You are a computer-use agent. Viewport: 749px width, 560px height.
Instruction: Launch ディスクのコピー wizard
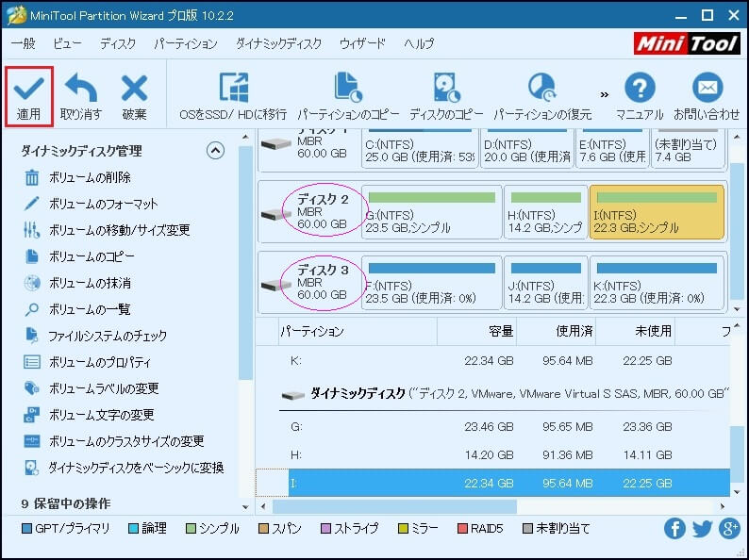click(x=446, y=97)
